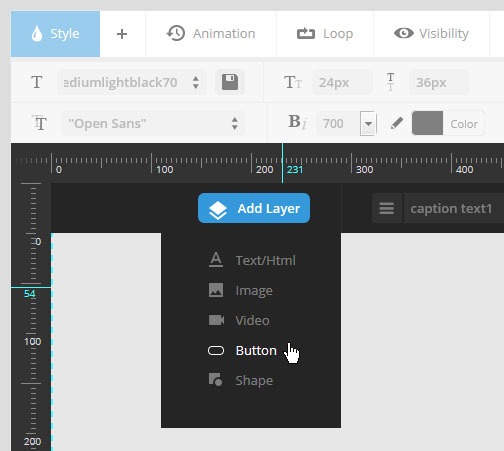Click the caption text1 layer field
504x451 pixels.
click(x=453, y=209)
